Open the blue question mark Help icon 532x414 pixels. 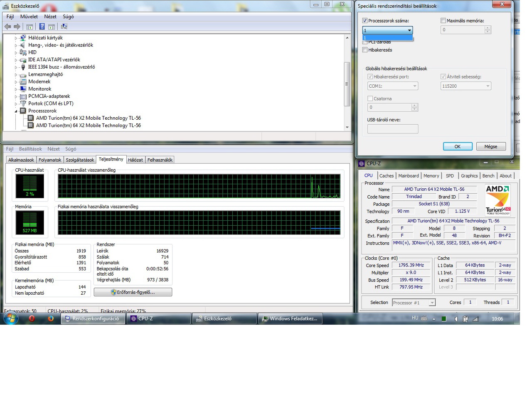pos(42,27)
